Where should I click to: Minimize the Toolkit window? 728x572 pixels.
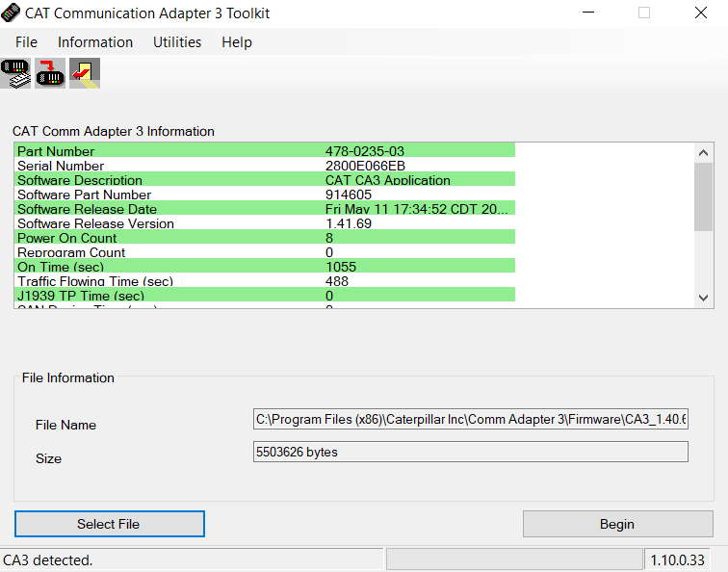(x=588, y=13)
